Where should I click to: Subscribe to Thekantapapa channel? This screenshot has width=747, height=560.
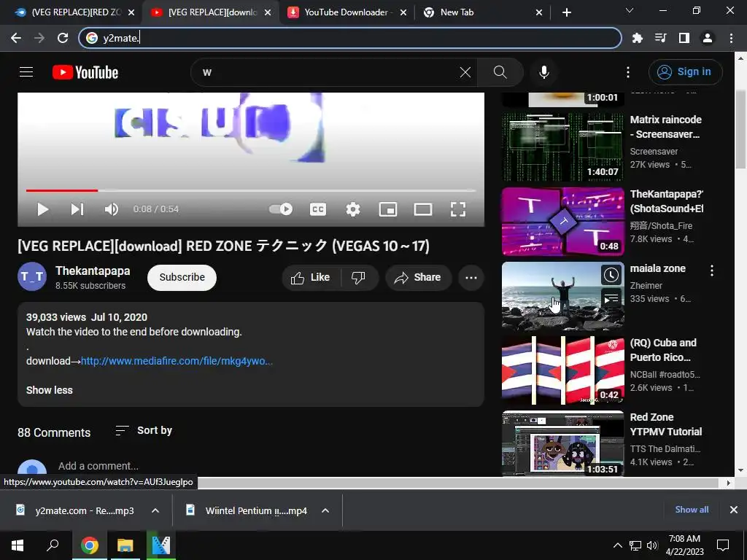[x=182, y=278]
